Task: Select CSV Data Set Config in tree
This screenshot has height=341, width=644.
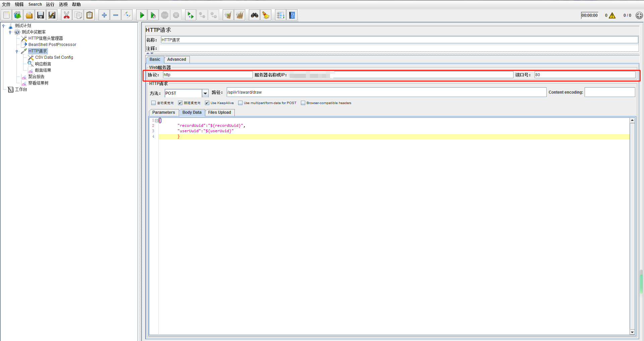Action: click(54, 57)
